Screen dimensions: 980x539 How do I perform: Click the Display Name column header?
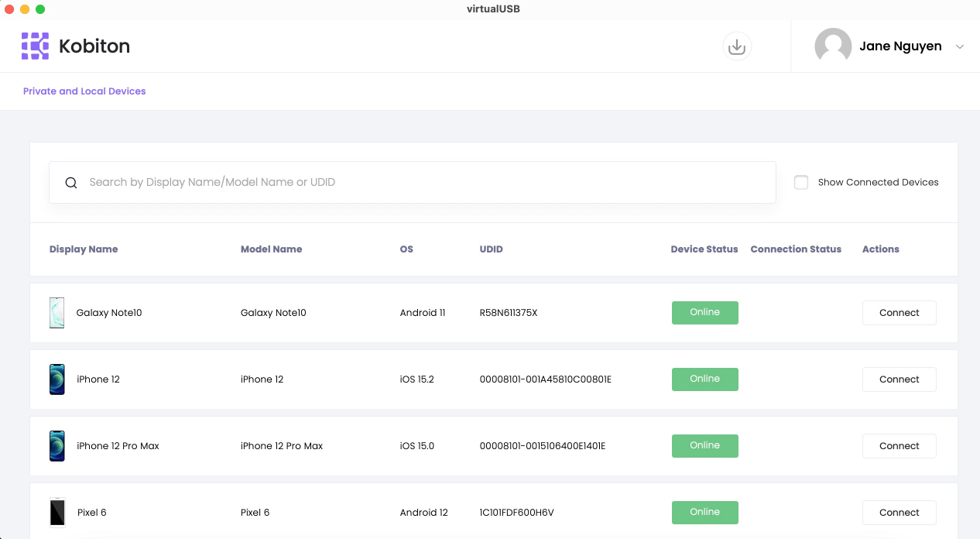click(84, 249)
